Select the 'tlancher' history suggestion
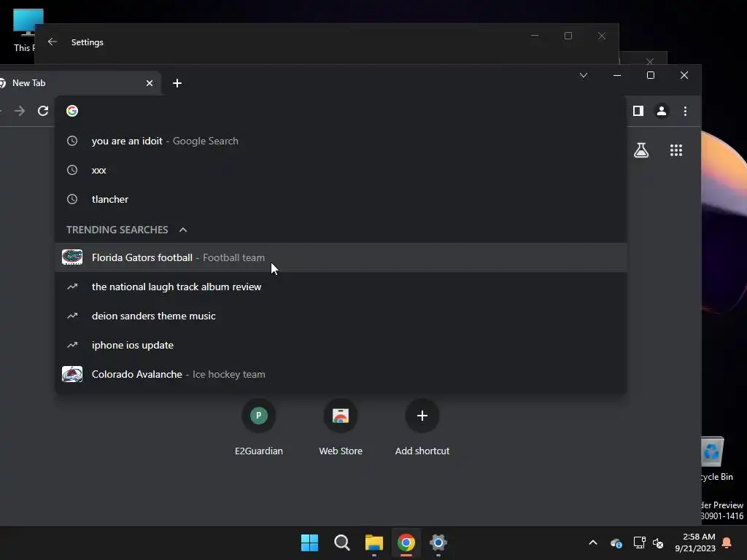747x560 pixels. click(x=341, y=199)
